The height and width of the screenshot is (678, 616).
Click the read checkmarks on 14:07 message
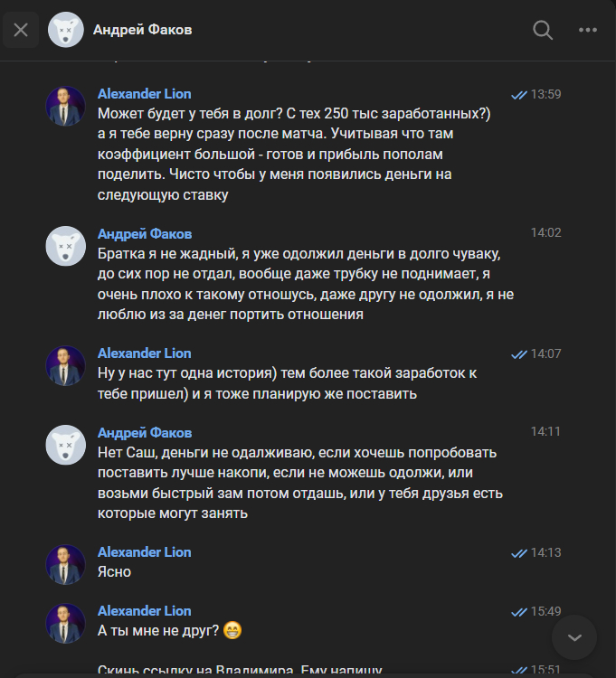(519, 353)
